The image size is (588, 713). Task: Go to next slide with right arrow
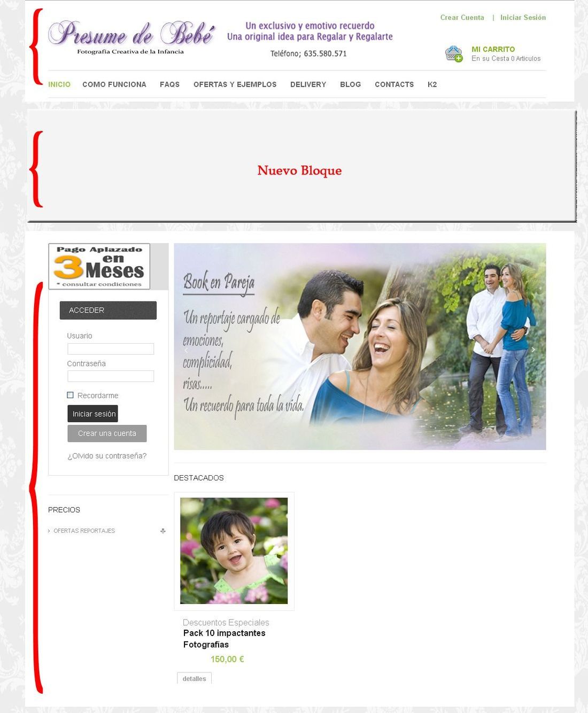(x=533, y=350)
